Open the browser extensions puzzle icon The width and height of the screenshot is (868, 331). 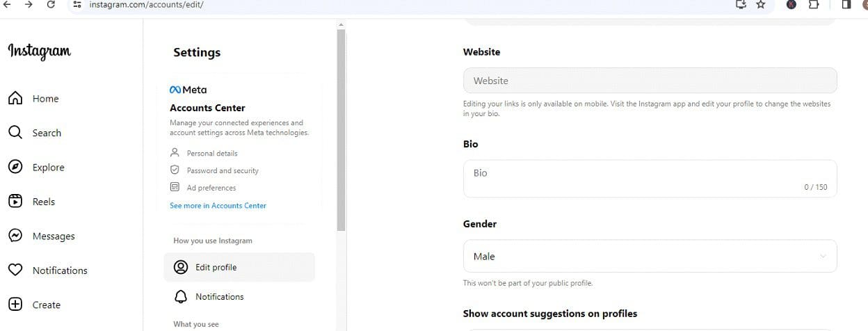pyautogui.click(x=813, y=4)
